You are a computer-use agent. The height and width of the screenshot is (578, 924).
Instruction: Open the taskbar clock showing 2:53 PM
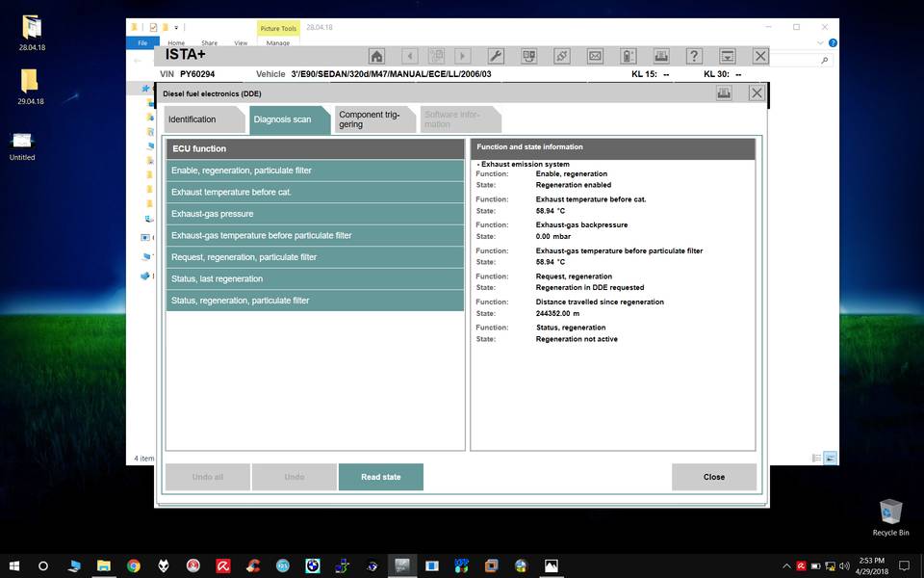pos(872,566)
